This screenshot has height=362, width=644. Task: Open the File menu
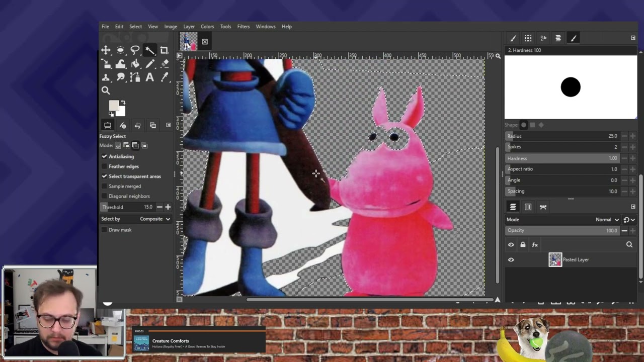pyautogui.click(x=105, y=27)
